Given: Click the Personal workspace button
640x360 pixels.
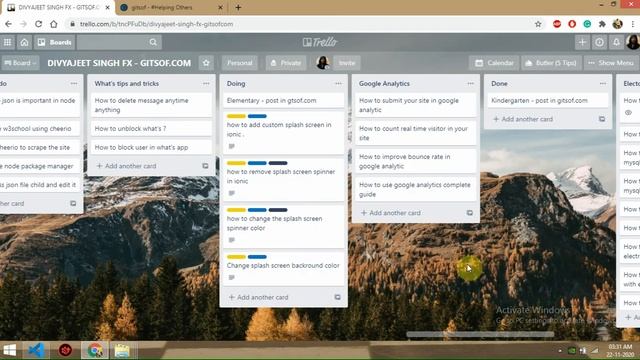Looking at the screenshot, I should 240,63.
